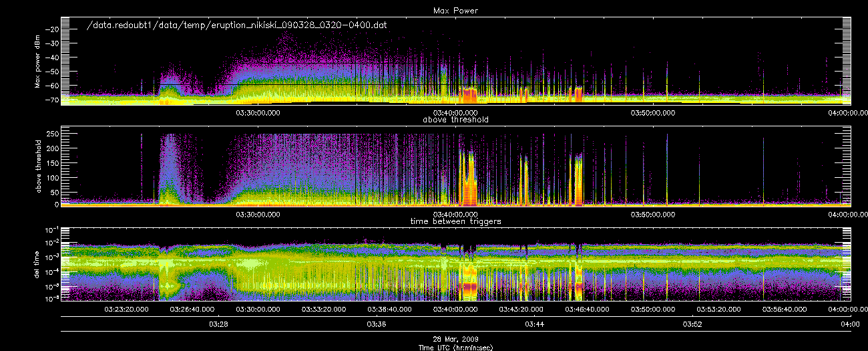
Task: Click 04:00:00.000 label under Max Power plot
Action: click(x=847, y=113)
